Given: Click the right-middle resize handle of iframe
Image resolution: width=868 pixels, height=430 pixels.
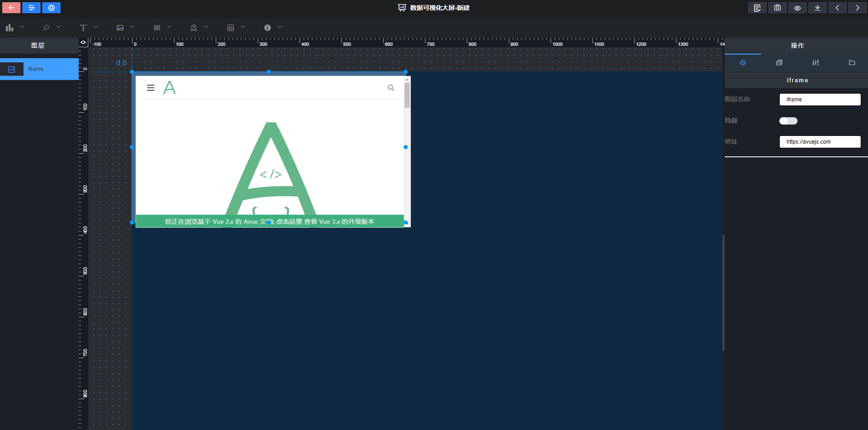Looking at the screenshot, I should (x=405, y=147).
